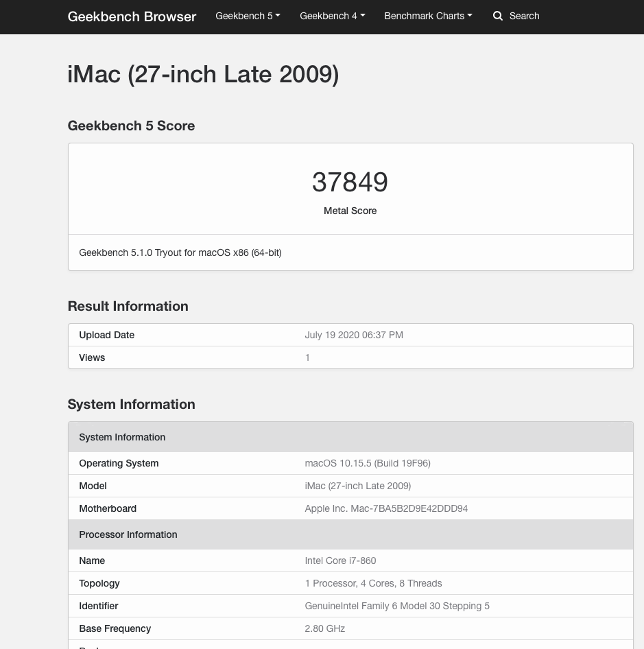This screenshot has height=649, width=644.
Task: Go to Geekbench Browser home link
Action: tap(132, 16)
